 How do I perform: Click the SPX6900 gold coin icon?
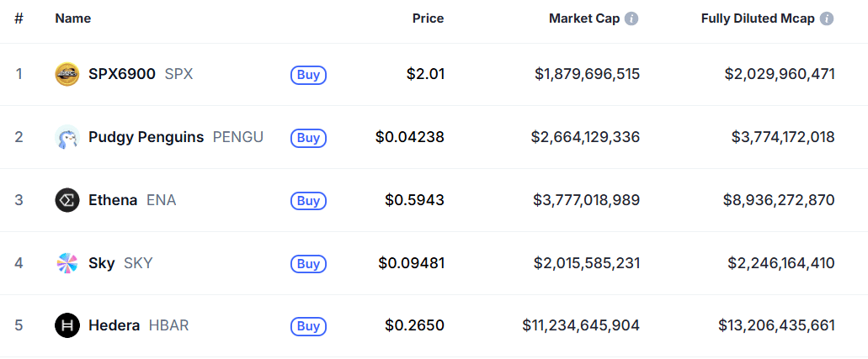67,74
